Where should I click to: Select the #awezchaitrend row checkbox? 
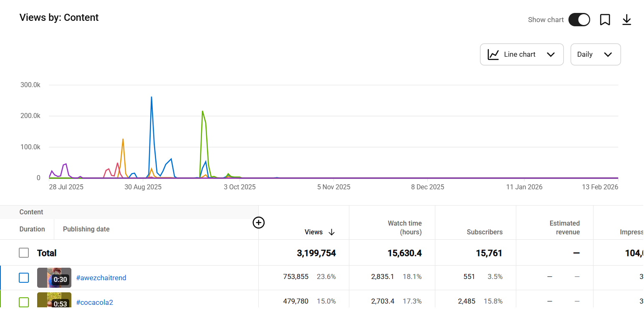click(x=24, y=278)
